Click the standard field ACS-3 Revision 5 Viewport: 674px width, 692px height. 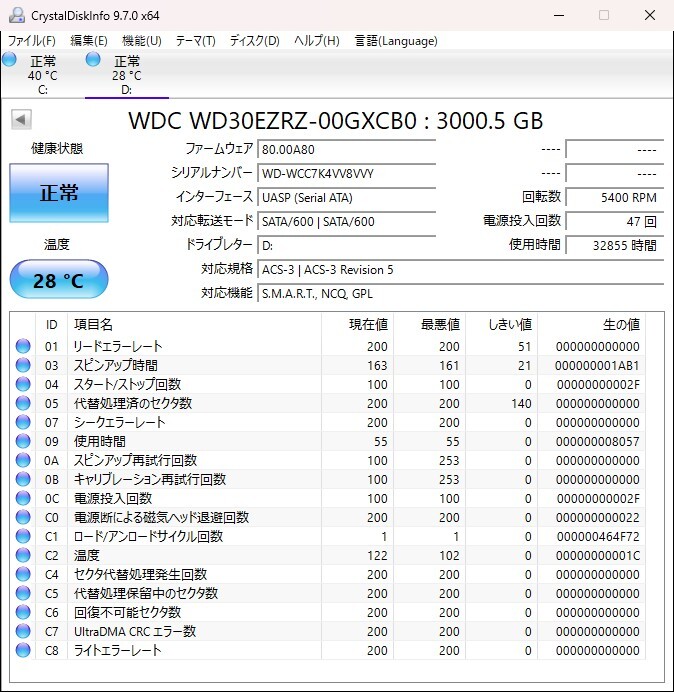pyautogui.click(x=460, y=269)
